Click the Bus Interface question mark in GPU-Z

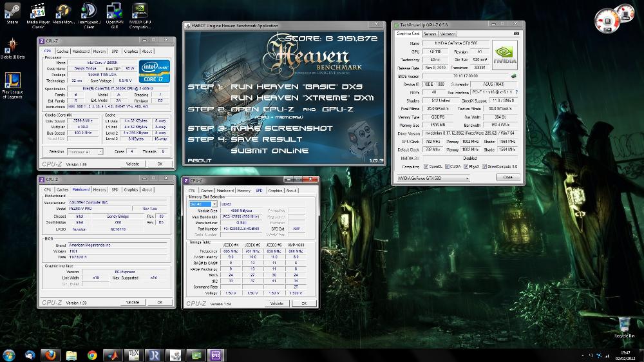coord(516,92)
